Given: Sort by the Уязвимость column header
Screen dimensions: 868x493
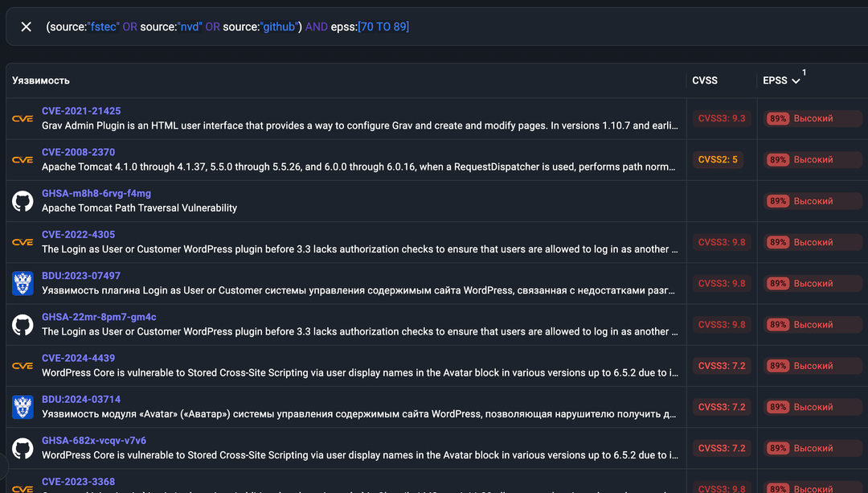Looking at the screenshot, I should point(41,80).
